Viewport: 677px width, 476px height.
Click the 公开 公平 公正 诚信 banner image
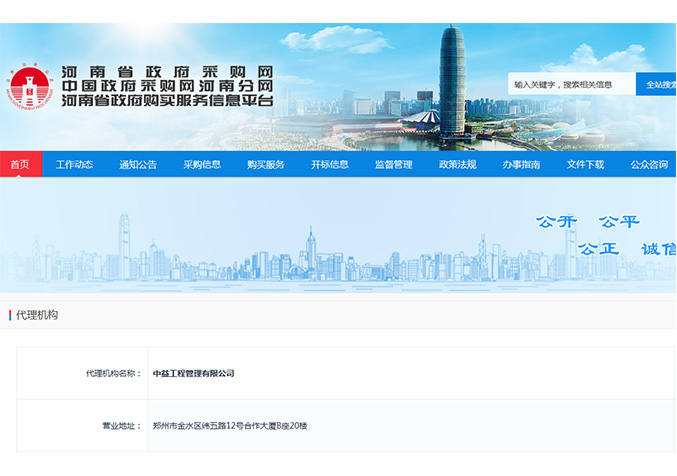(x=338, y=235)
